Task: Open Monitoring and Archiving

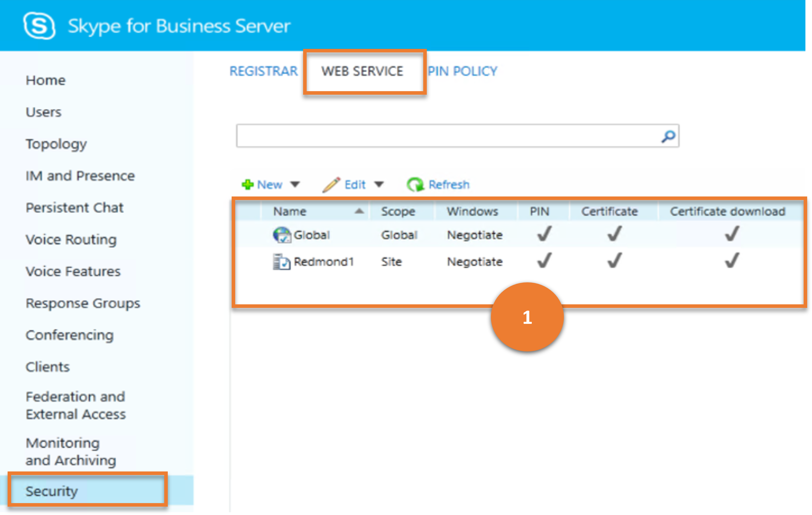Action: point(71,452)
